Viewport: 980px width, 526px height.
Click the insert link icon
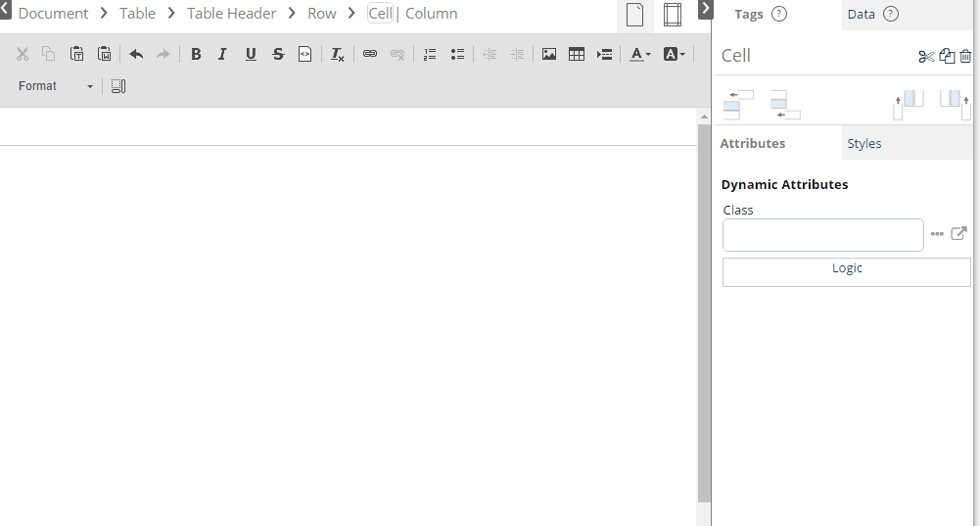[x=370, y=55]
